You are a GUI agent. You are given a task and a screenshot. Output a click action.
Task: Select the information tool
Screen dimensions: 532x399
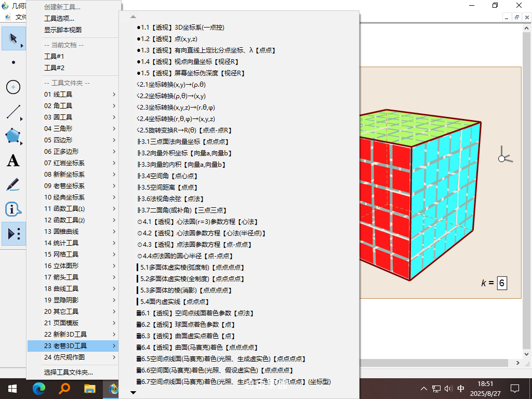coord(12,209)
